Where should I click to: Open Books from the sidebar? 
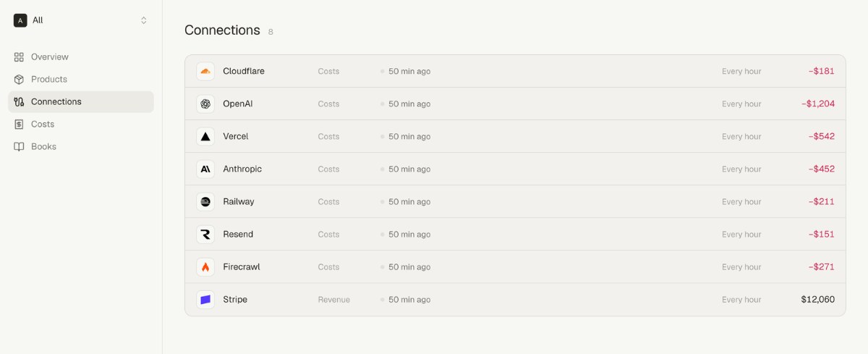coord(81,146)
